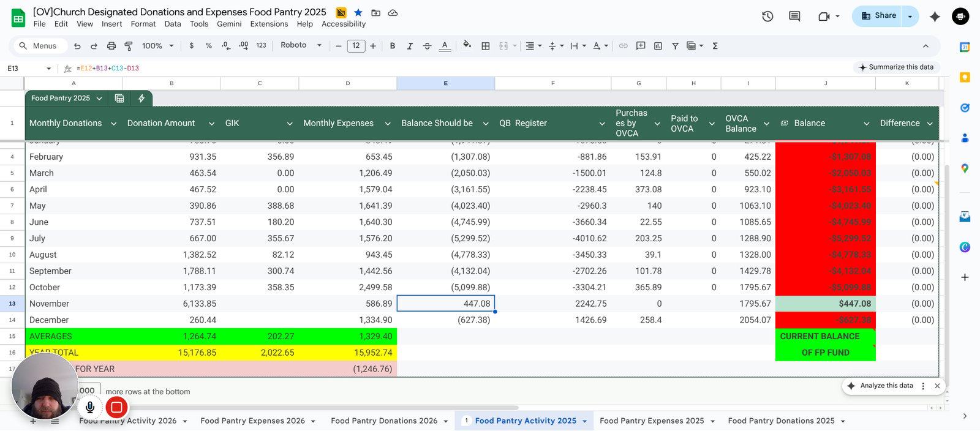Screen dimensions: 980x431
Task: Click the font size field
Action: click(x=356, y=46)
